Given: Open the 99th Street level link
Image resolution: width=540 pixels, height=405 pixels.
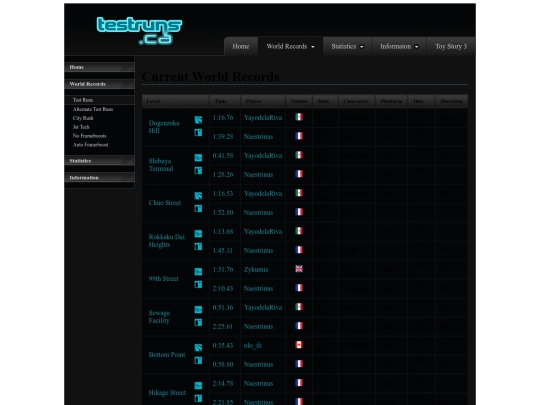Looking at the screenshot, I should pyautogui.click(x=164, y=279).
